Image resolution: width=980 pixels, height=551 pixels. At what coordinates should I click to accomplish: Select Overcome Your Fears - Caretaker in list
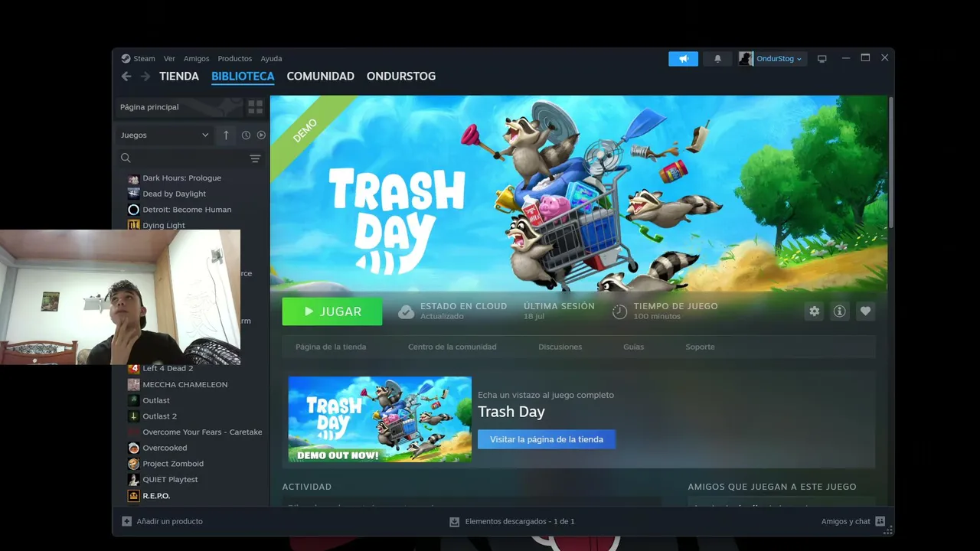[202, 432]
